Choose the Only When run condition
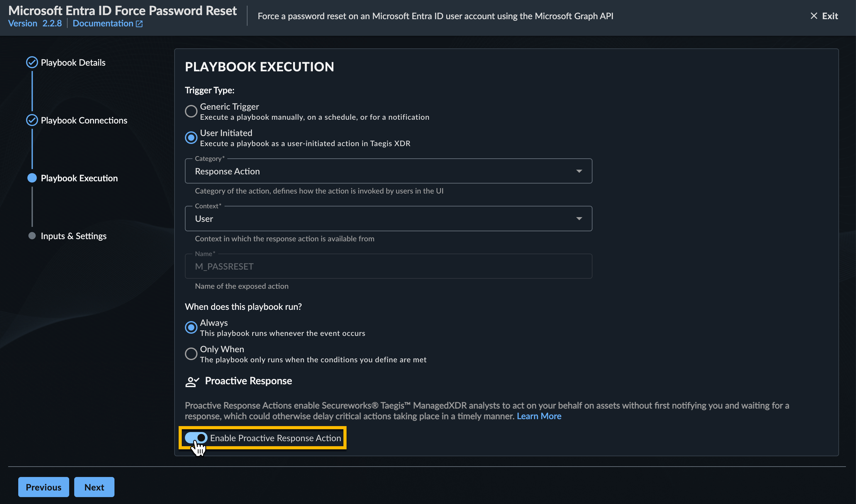 point(191,354)
